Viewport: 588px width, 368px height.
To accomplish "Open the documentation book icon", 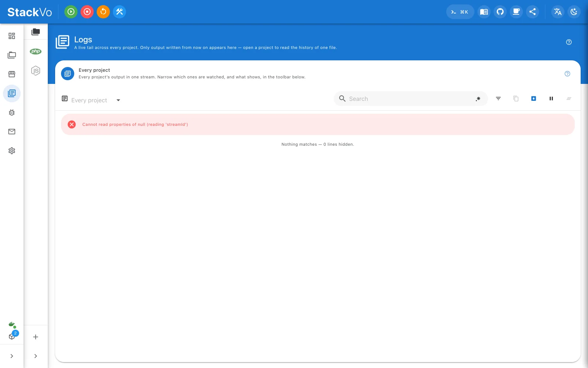I will (484, 12).
